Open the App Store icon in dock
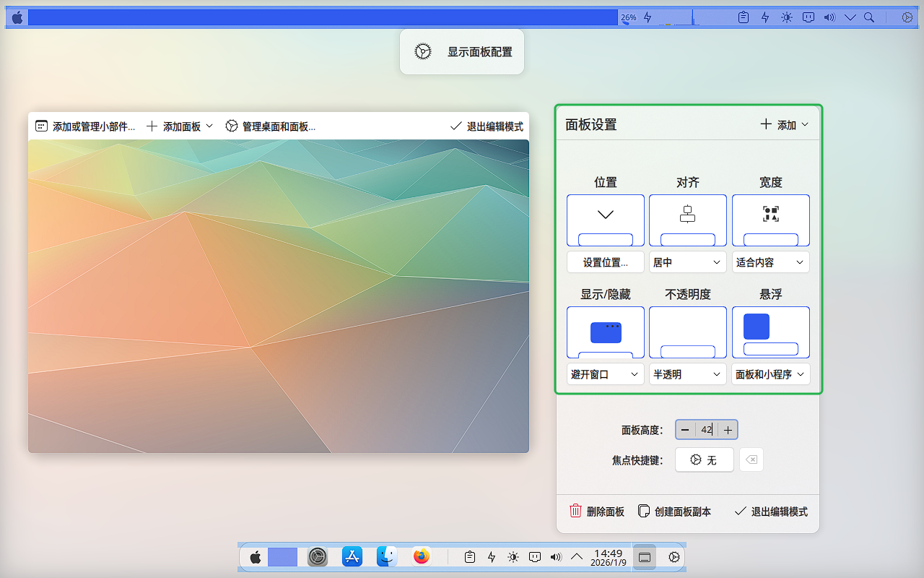924x578 pixels. tap(352, 557)
